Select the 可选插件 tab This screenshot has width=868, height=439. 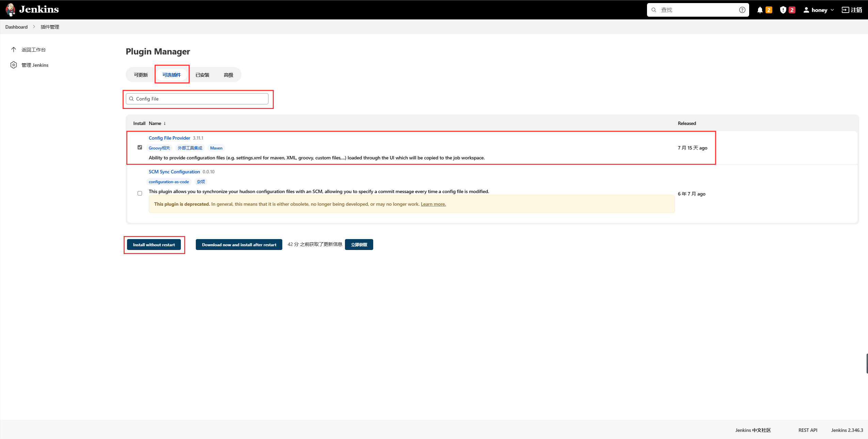[x=171, y=75]
